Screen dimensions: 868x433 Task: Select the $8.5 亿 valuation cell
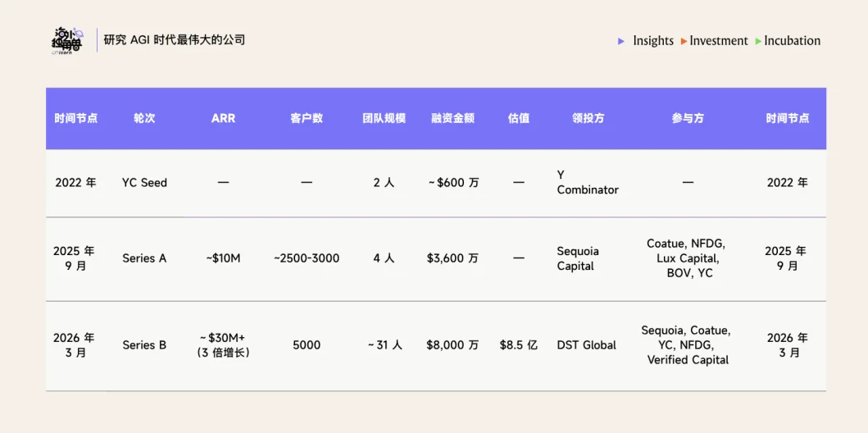coord(519,345)
